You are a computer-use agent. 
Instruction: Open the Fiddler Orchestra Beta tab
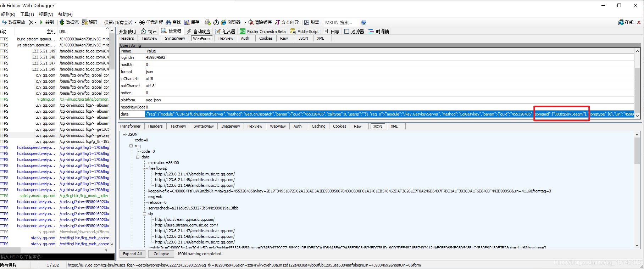click(x=263, y=32)
